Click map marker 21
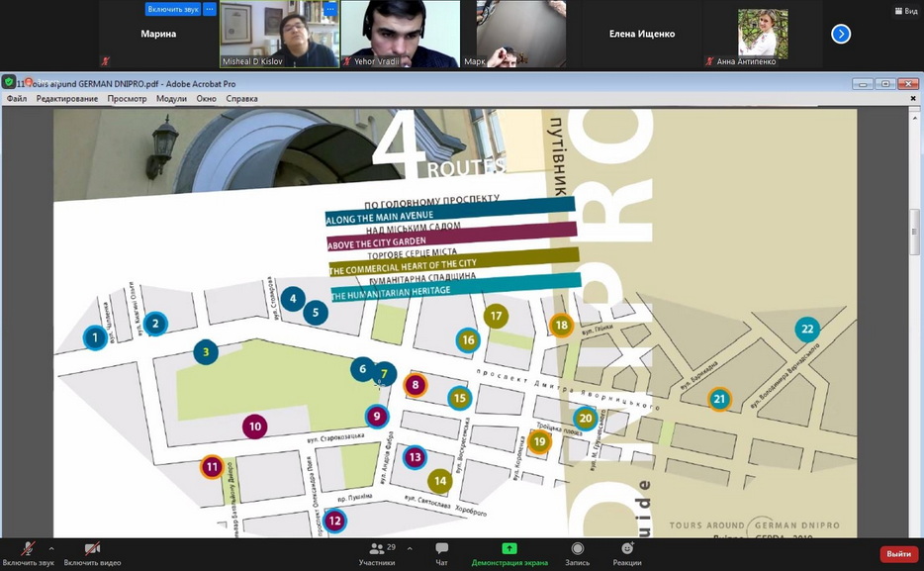The image size is (924, 571). [719, 399]
